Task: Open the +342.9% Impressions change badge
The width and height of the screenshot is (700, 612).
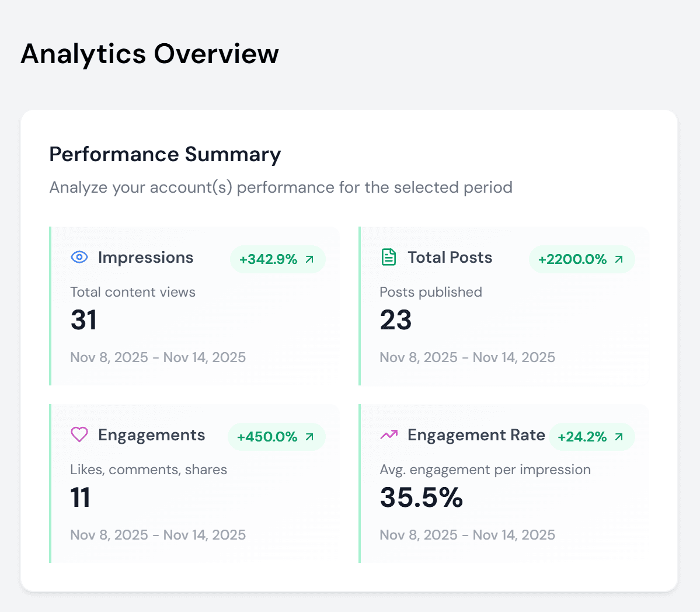Action: (277, 259)
